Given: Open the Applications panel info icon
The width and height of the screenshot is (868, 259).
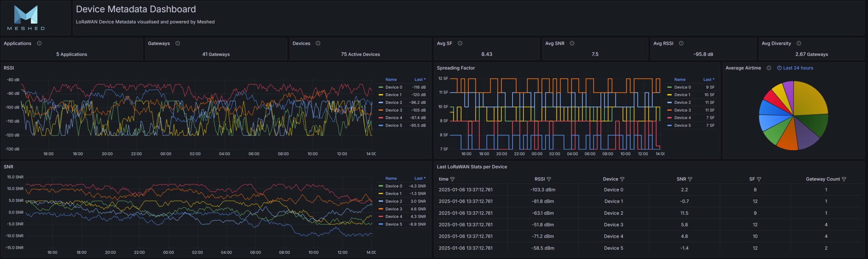Looking at the screenshot, I should click(x=39, y=43).
